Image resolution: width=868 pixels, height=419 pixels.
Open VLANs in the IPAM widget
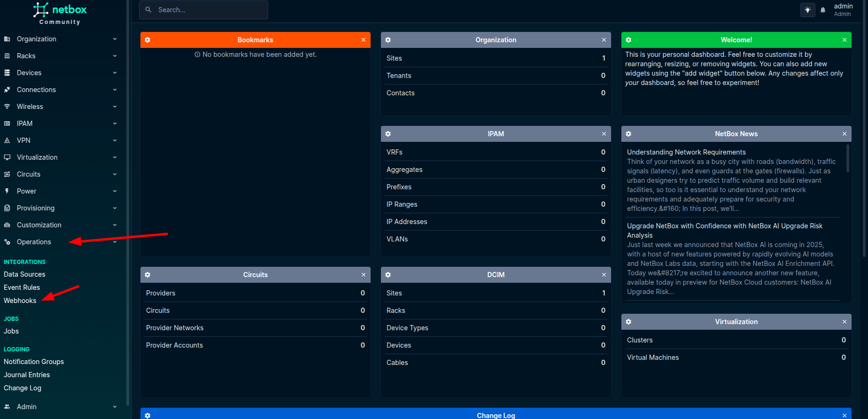coord(397,239)
